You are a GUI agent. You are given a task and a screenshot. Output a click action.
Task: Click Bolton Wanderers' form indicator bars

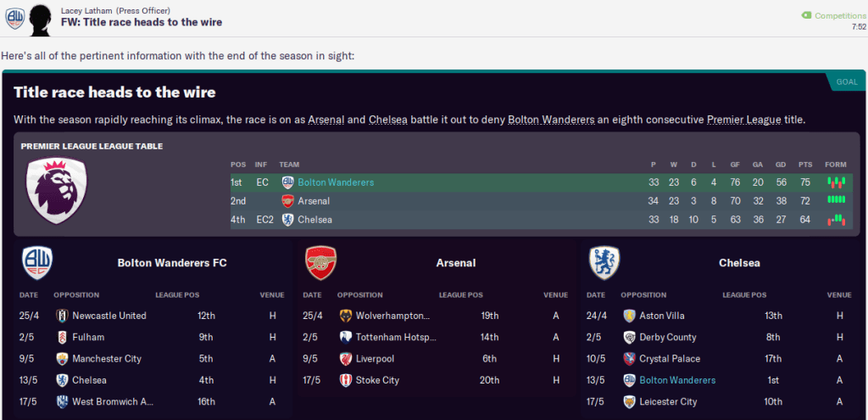point(837,182)
